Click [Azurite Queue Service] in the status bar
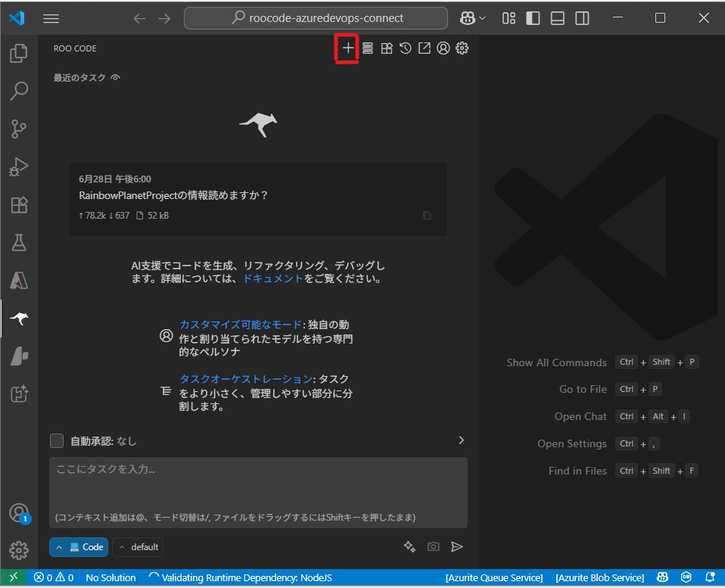 494,578
